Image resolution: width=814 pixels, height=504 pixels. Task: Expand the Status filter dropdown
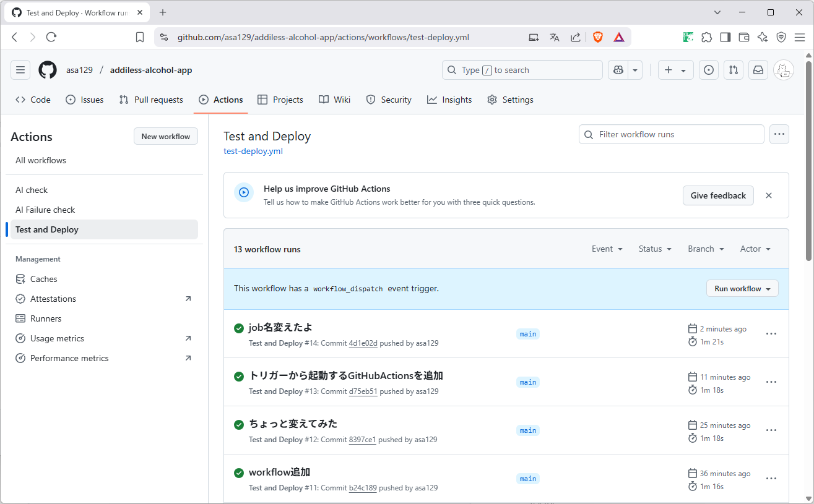point(655,249)
